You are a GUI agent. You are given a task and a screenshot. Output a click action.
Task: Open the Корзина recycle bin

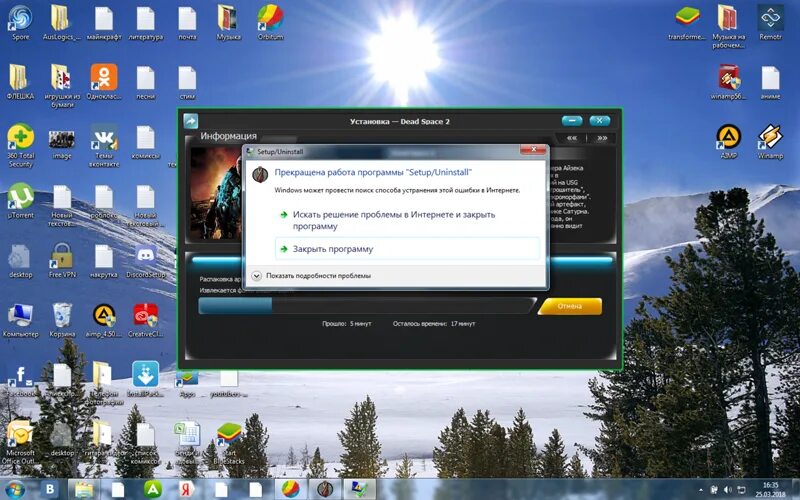(62, 319)
